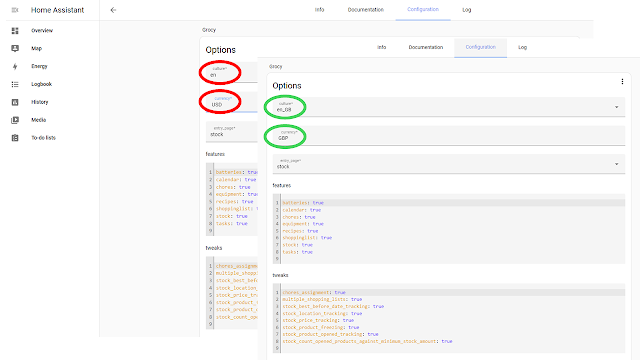This screenshot has width=640, height=360.
Task: Open Log tab in the front panel
Action: point(522,47)
